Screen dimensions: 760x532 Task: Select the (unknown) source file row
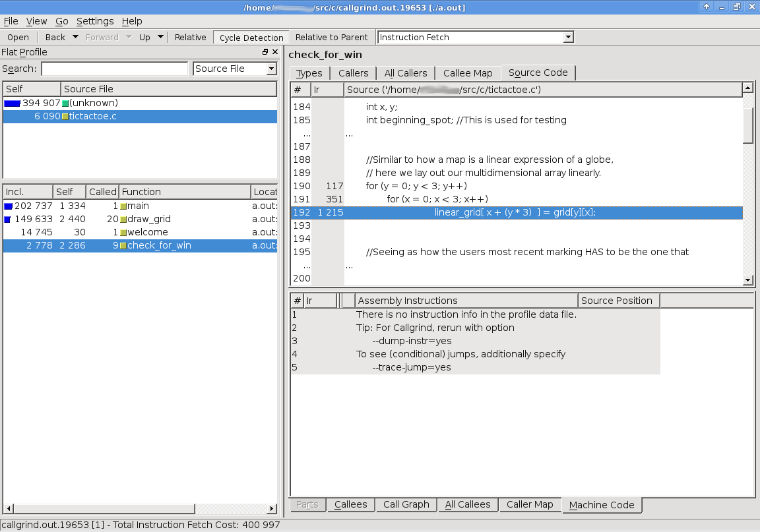140,103
